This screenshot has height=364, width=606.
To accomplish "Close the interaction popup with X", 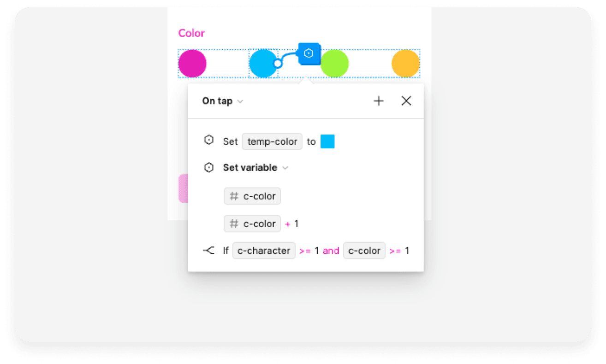I will pyautogui.click(x=406, y=101).
